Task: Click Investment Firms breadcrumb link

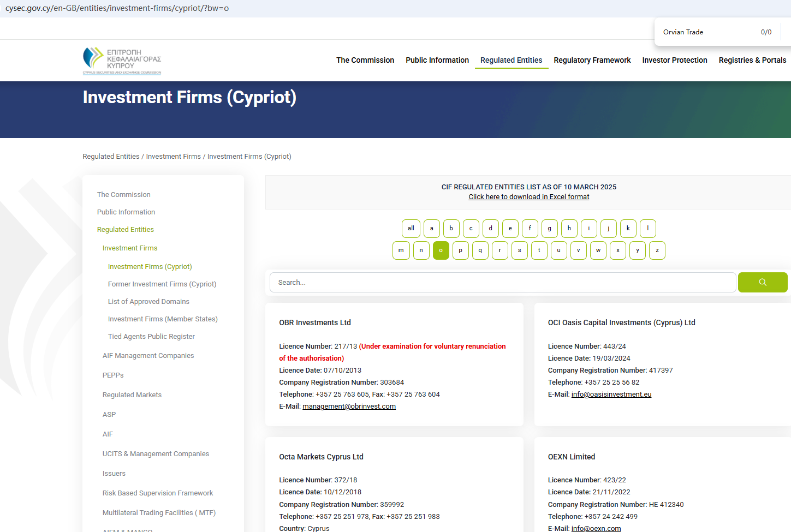Action: click(x=173, y=157)
